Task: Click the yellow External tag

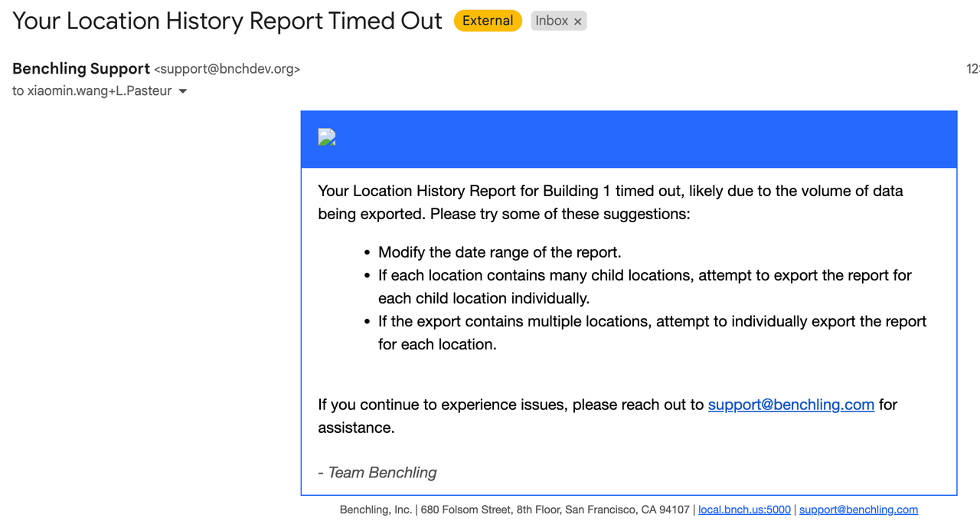Action: 488,21
